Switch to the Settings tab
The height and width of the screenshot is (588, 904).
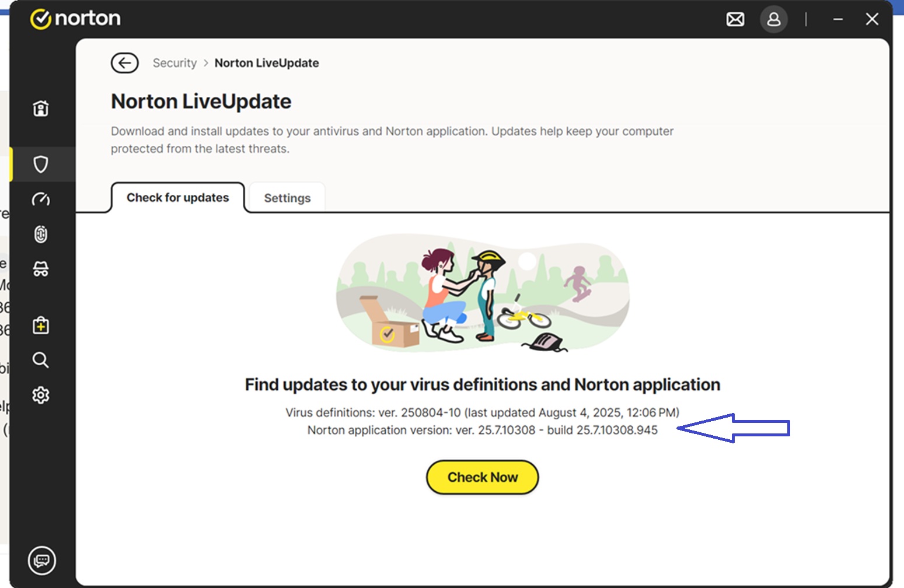(287, 198)
